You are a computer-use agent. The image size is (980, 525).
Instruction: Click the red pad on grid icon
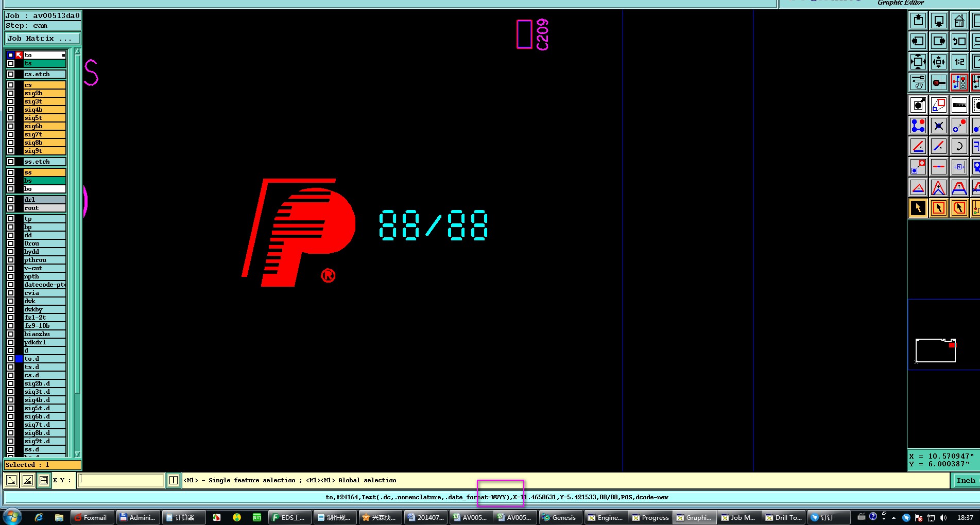pos(939,82)
